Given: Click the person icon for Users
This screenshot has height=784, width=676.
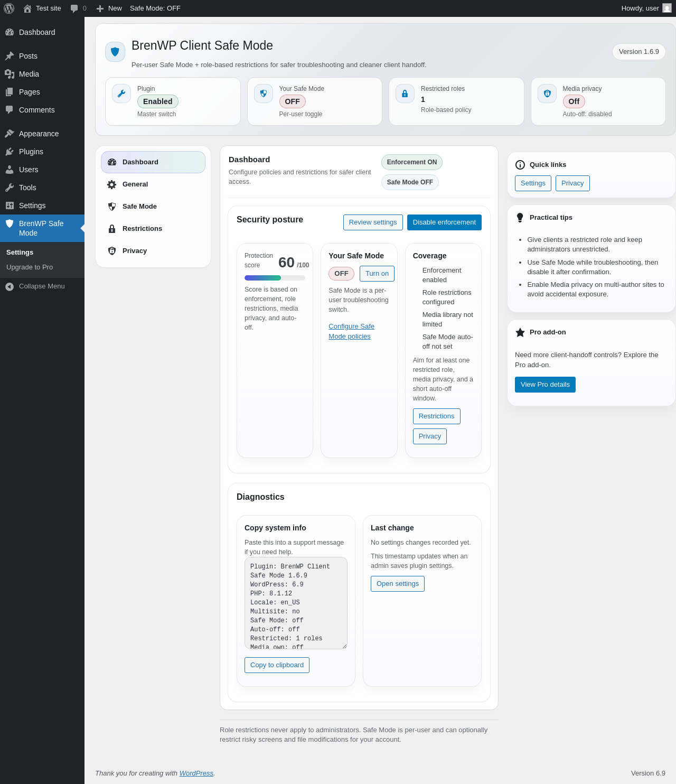Looking at the screenshot, I should (10, 170).
